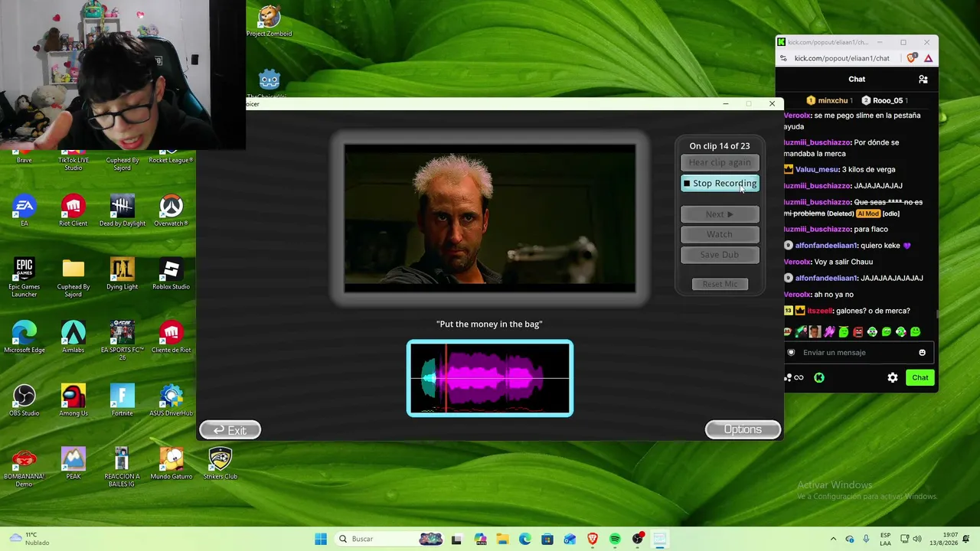Launch PEAK from desktop
Image resolution: width=980 pixels, height=551 pixels.
(x=73, y=464)
